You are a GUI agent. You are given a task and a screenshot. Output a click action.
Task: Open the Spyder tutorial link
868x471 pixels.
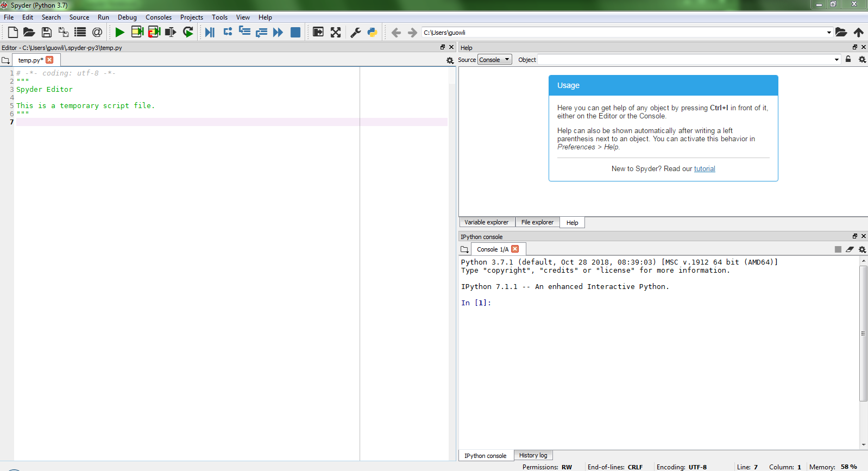705,169
